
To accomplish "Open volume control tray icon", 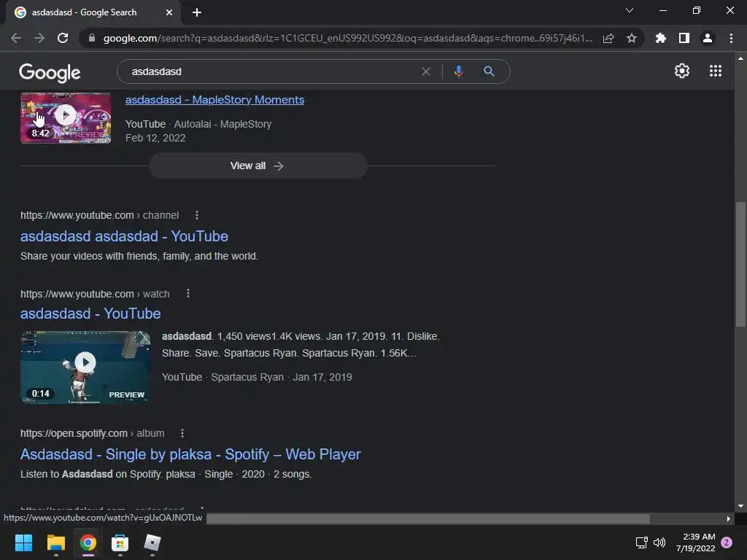I will (659, 542).
